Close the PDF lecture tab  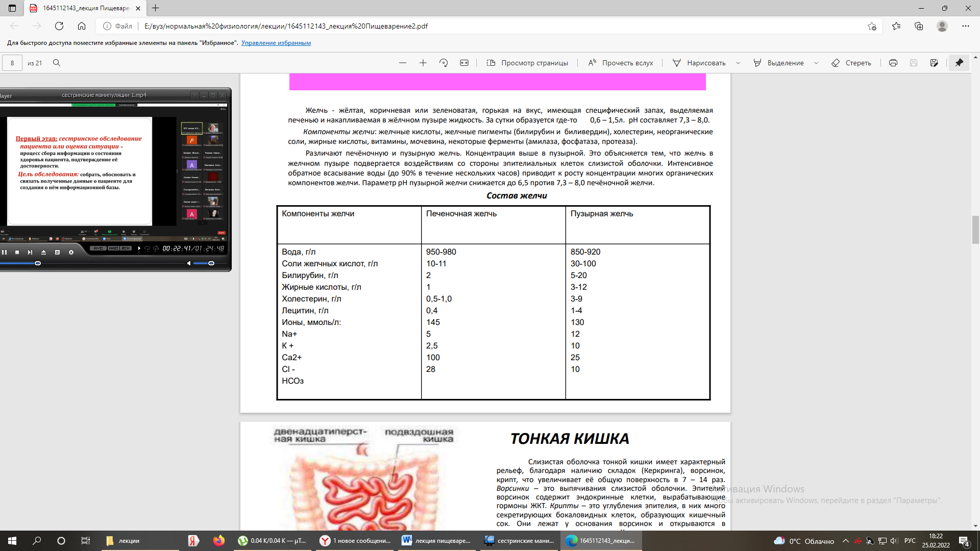(138, 8)
